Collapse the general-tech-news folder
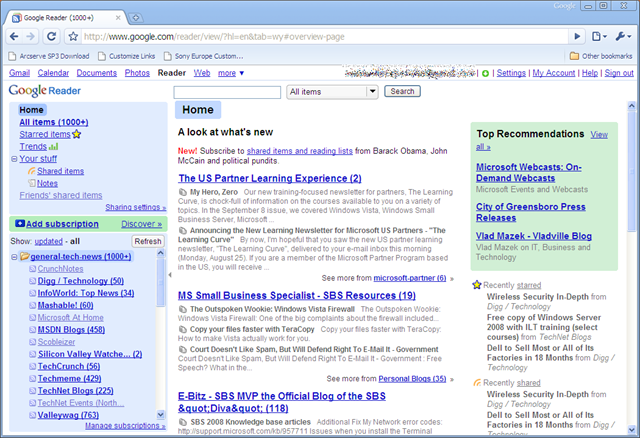640x438 pixels. pyautogui.click(x=14, y=257)
